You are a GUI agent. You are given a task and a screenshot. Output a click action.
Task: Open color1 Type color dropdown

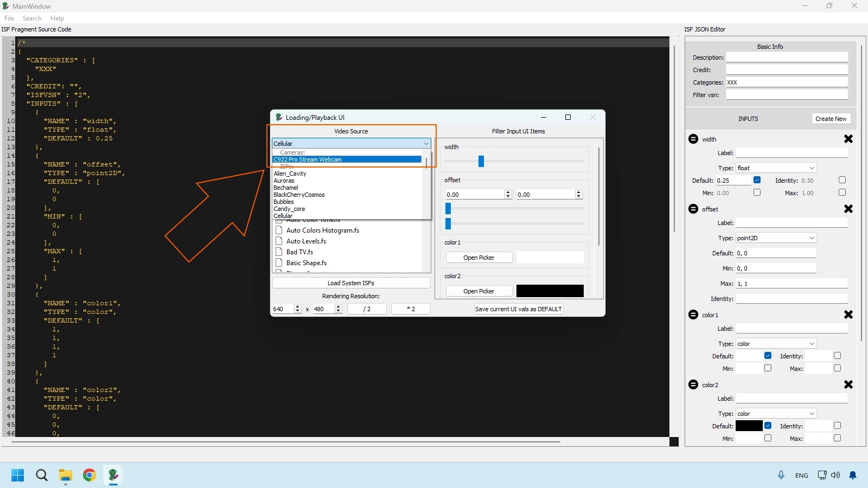pyautogui.click(x=776, y=344)
